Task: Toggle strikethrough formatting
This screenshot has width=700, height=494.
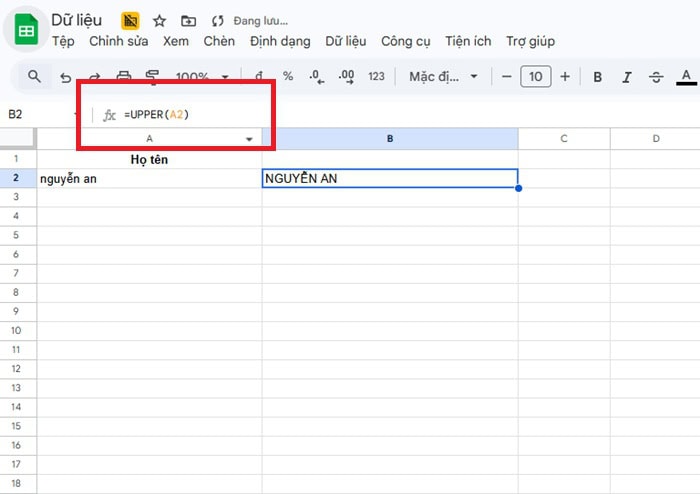Action: (x=656, y=77)
